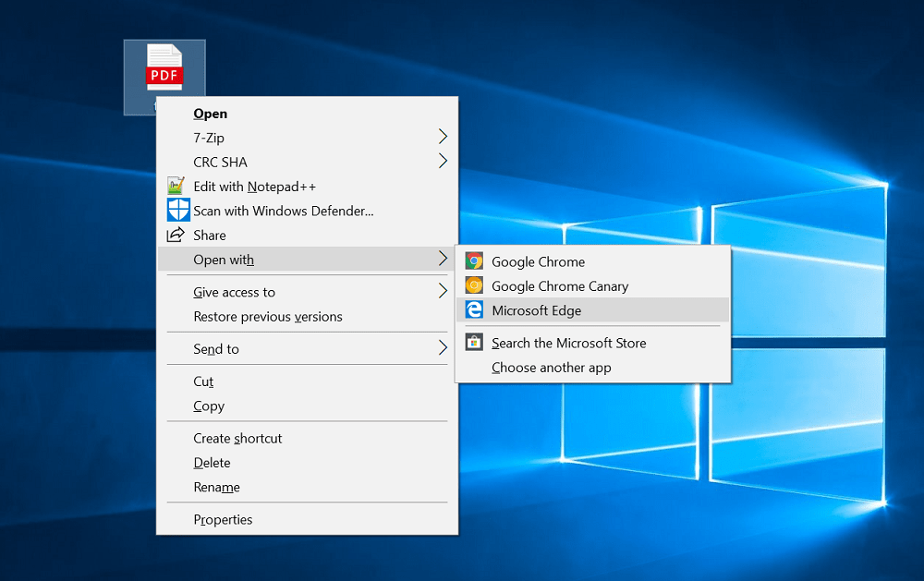Select Give access to entry

[307, 292]
